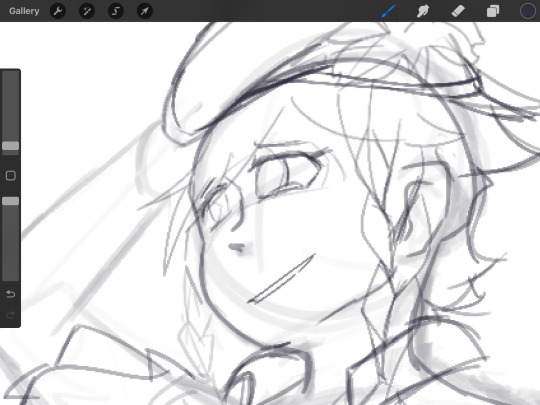Activate the Selection tool
The width and height of the screenshot is (540, 405).
pyautogui.click(x=116, y=11)
